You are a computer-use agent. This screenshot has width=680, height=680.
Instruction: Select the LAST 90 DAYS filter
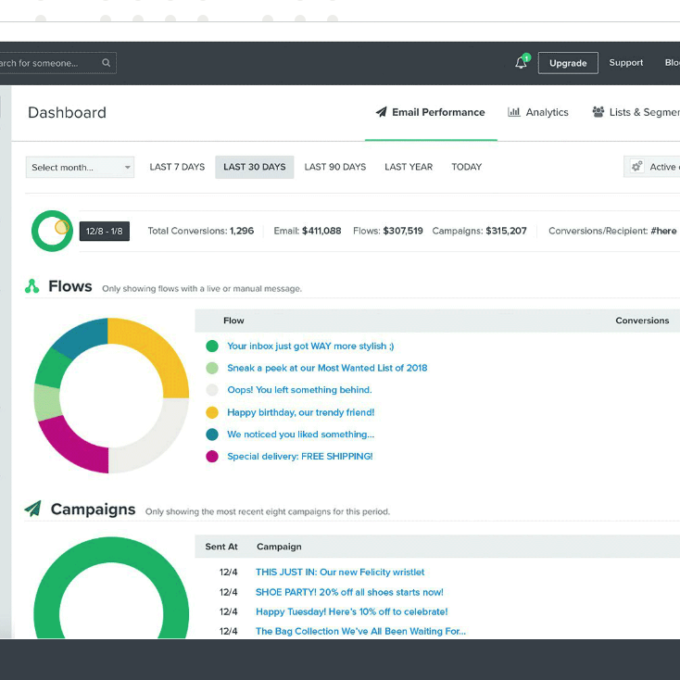335,167
